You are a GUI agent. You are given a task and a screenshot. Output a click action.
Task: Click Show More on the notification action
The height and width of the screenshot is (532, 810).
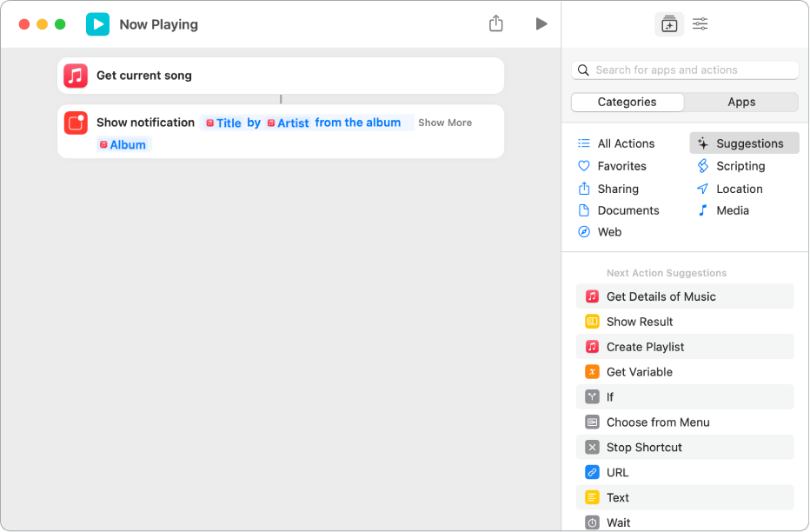point(444,123)
